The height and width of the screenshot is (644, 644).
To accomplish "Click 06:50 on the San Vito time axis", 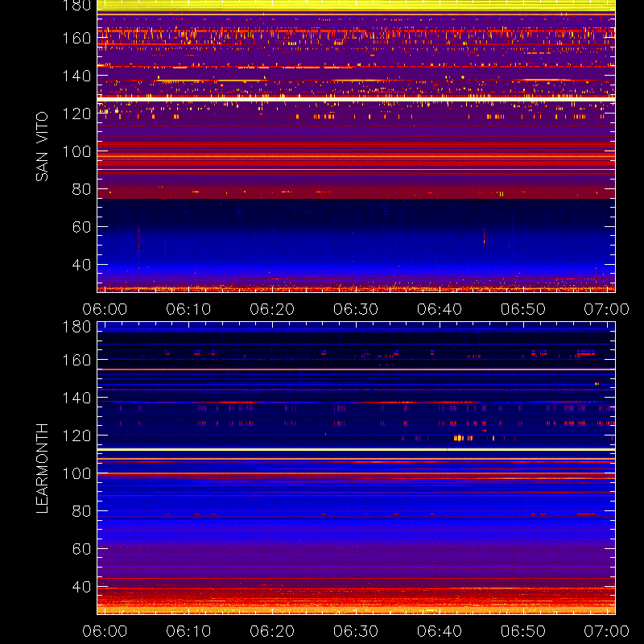I will coord(522,309).
